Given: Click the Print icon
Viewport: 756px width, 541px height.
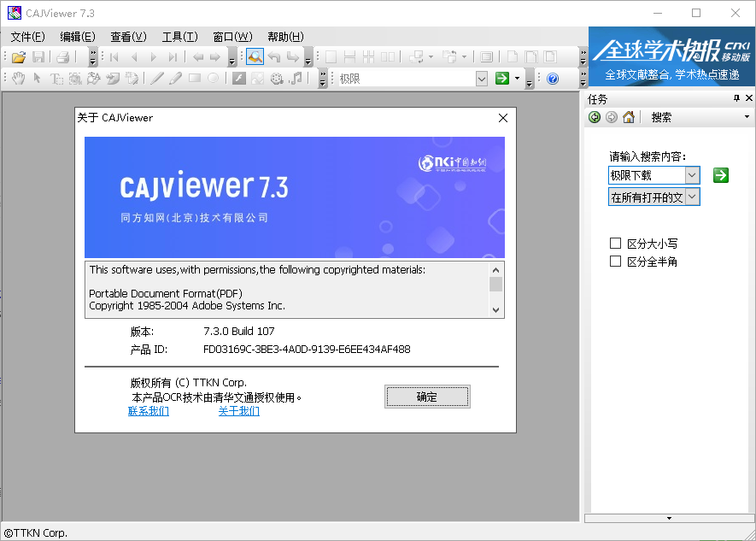Looking at the screenshot, I should [x=63, y=56].
